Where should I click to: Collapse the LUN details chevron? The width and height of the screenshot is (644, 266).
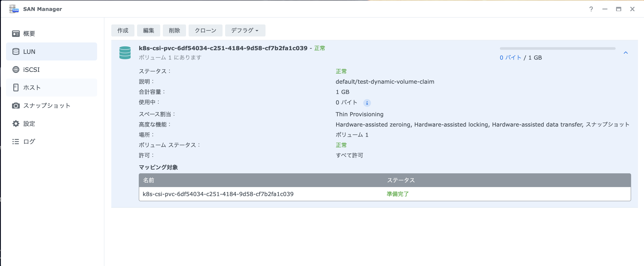click(x=626, y=53)
